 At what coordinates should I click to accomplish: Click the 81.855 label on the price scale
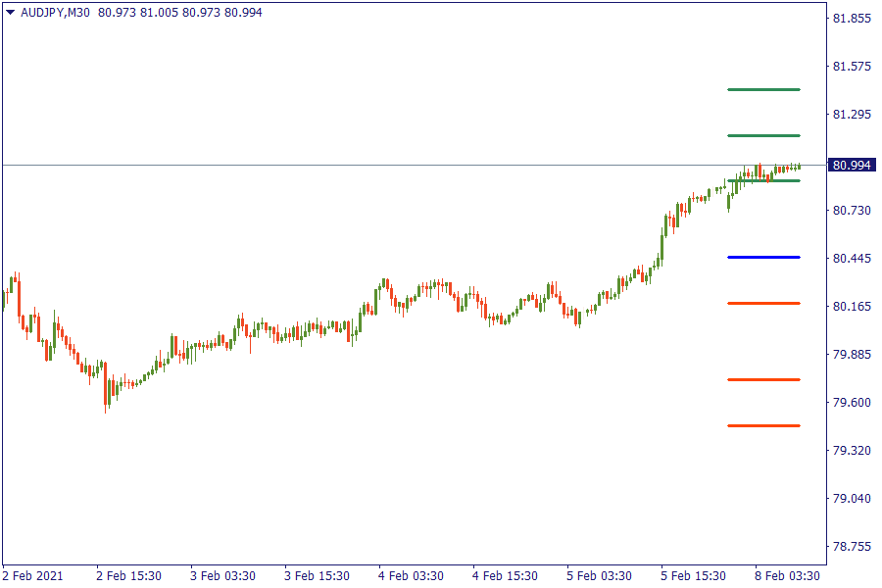pyautogui.click(x=852, y=19)
